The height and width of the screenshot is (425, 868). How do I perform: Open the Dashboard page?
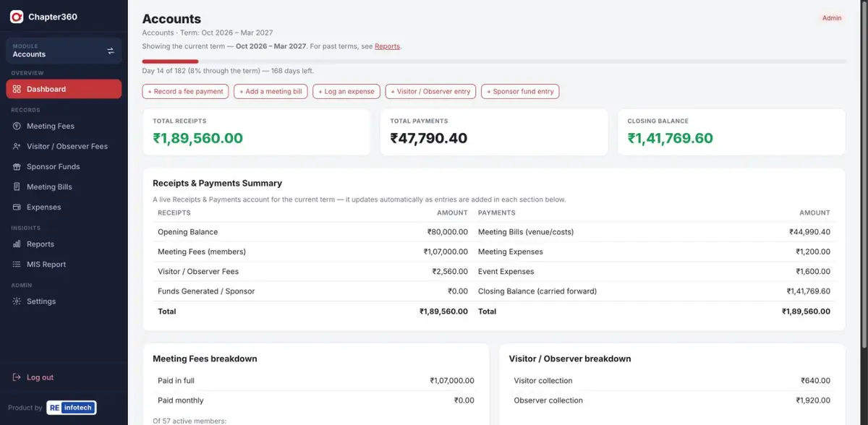pos(64,89)
